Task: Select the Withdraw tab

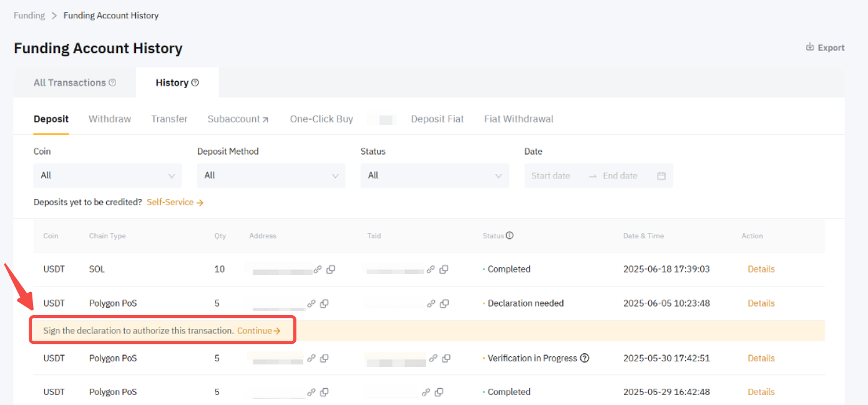Action: click(x=110, y=119)
